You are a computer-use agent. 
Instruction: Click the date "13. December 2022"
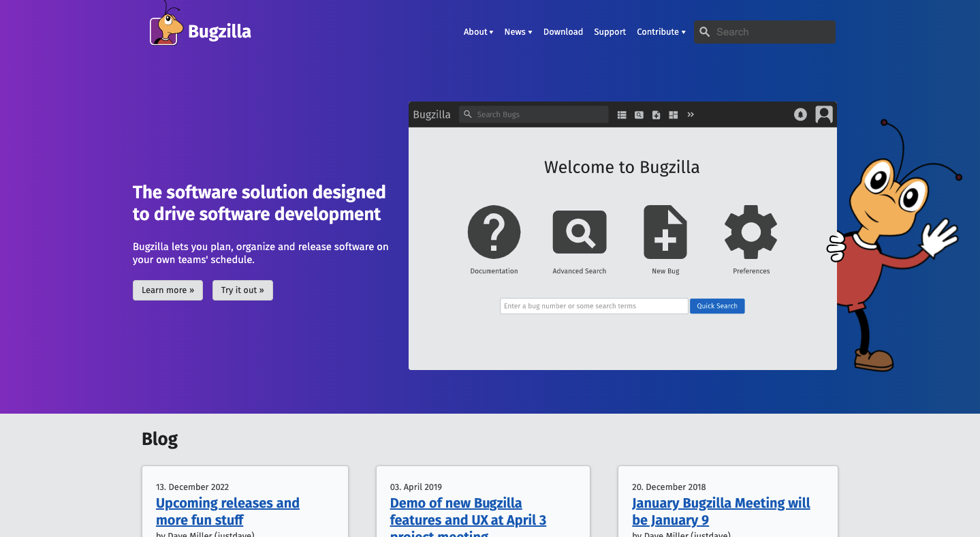coord(193,487)
